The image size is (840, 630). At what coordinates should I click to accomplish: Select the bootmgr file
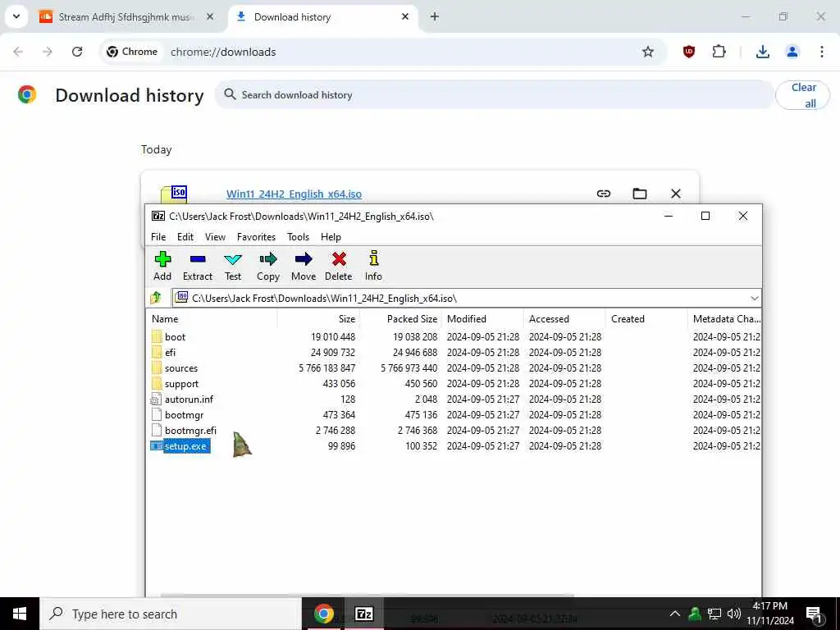click(184, 414)
